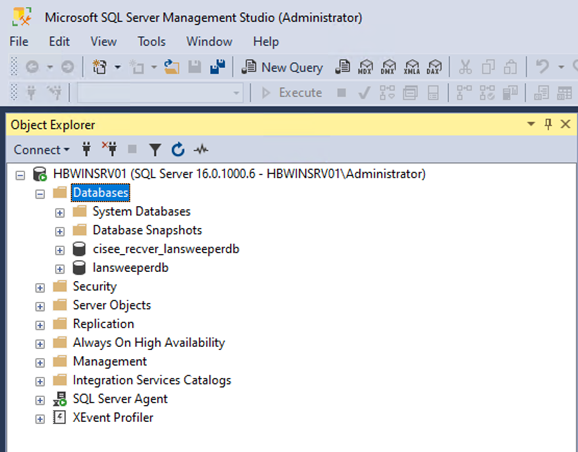Viewport: 578px width, 452px height.
Task: Click the Open File folder icon
Action: (171, 67)
